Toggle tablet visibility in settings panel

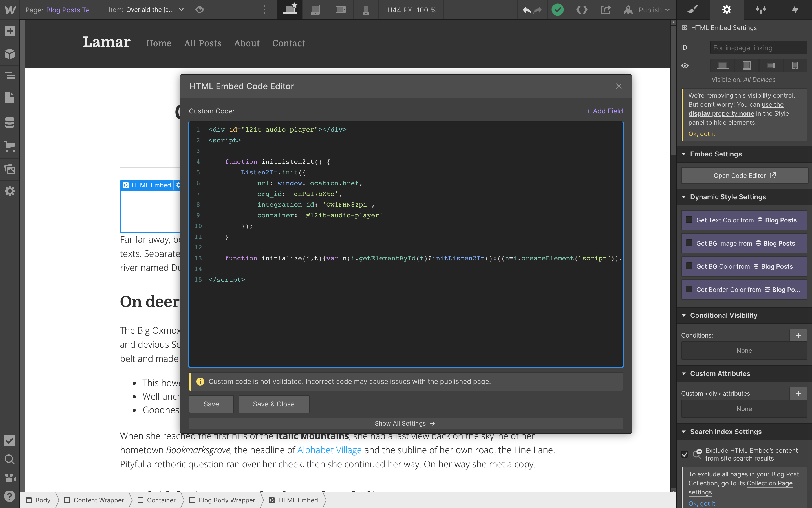point(747,65)
